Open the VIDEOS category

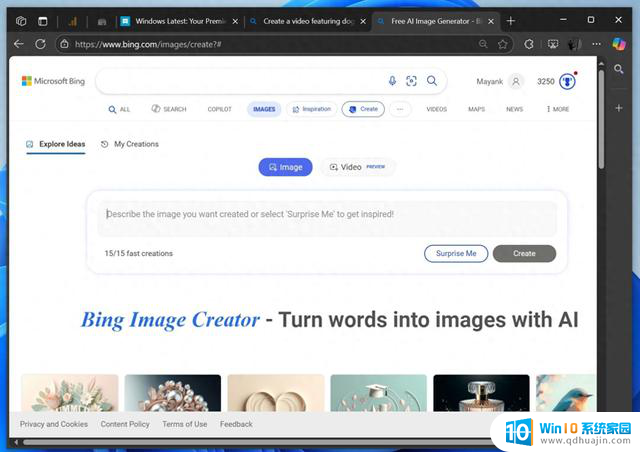point(437,109)
